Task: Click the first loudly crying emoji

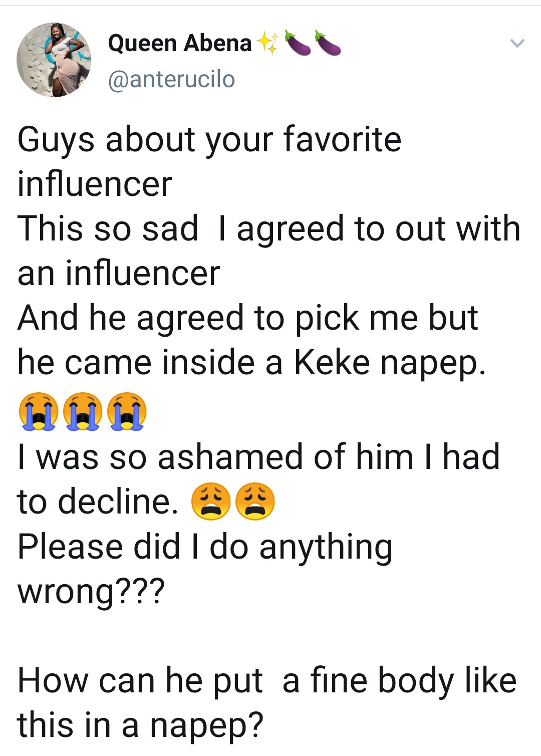Action: [38, 411]
